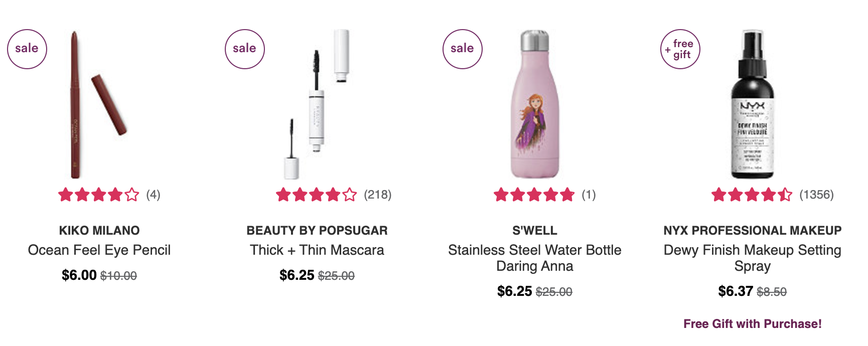Click the sale badge on Popsugar mascara
The height and width of the screenshot is (346, 868).
[x=245, y=49]
